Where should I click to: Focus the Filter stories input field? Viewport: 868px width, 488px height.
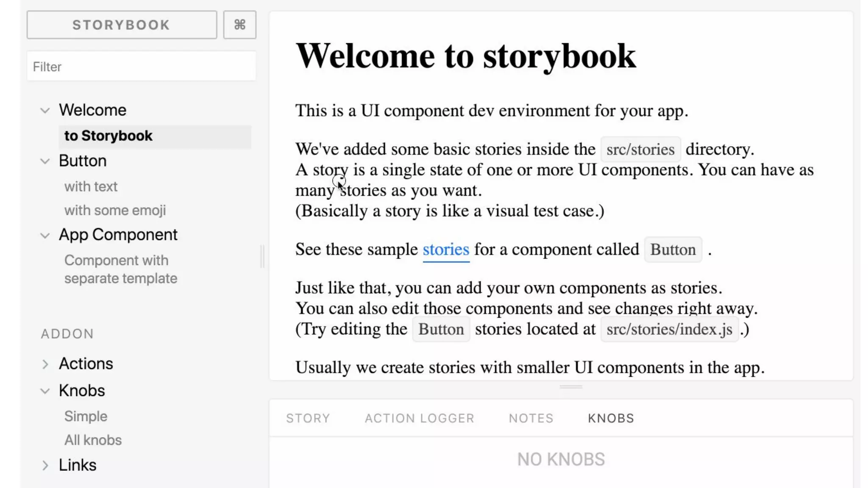(x=141, y=66)
